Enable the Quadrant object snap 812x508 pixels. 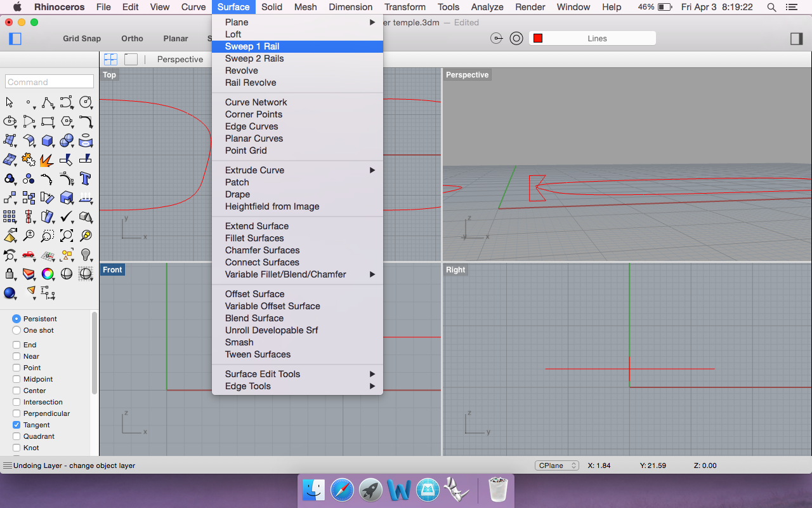point(16,436)
